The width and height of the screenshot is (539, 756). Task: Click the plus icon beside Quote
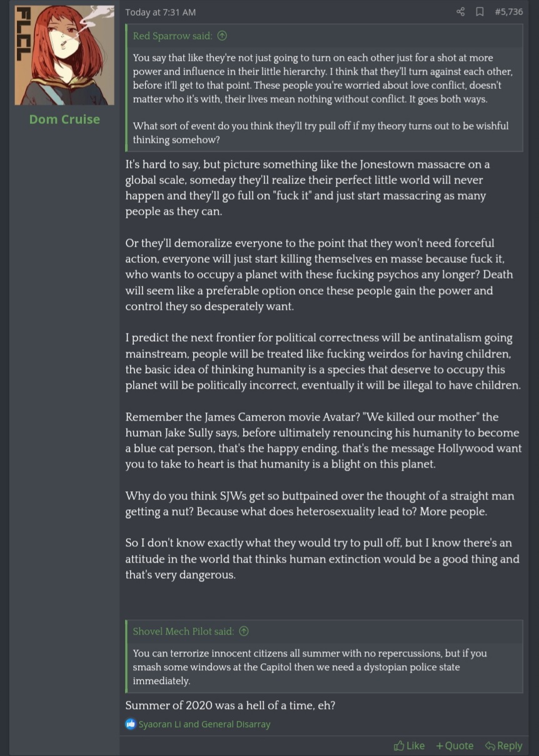440,745
